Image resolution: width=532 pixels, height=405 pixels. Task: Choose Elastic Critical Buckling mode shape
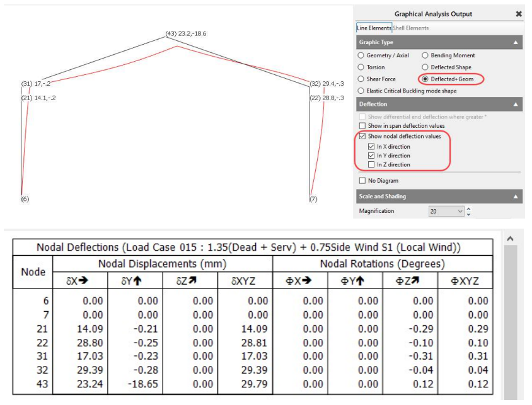point(361,91)
